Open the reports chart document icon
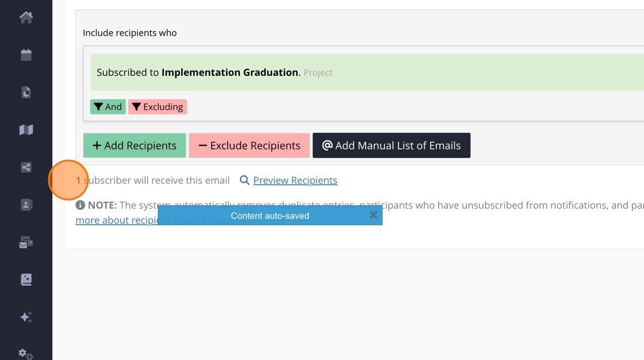The image size is (644, 360). point(26,92)
